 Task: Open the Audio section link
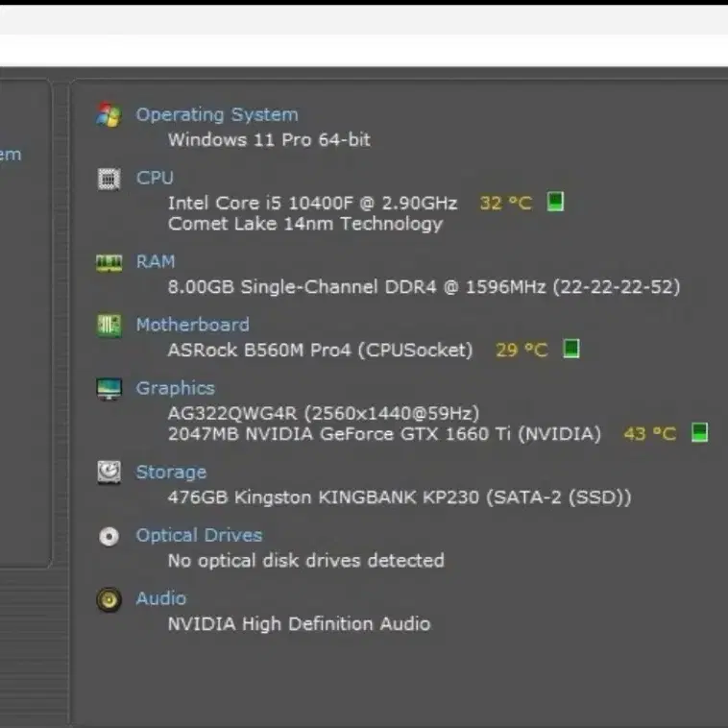160,598
